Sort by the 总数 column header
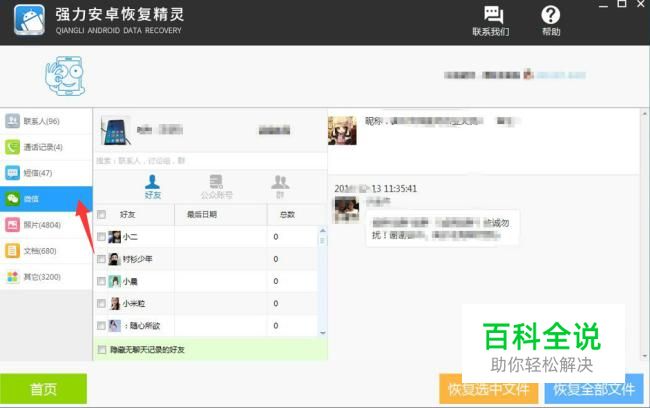650x408 pixels. [287, 214]
